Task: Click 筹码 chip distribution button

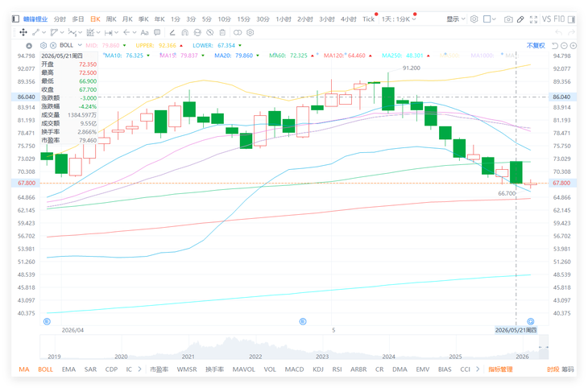Action: click(567, 369)
